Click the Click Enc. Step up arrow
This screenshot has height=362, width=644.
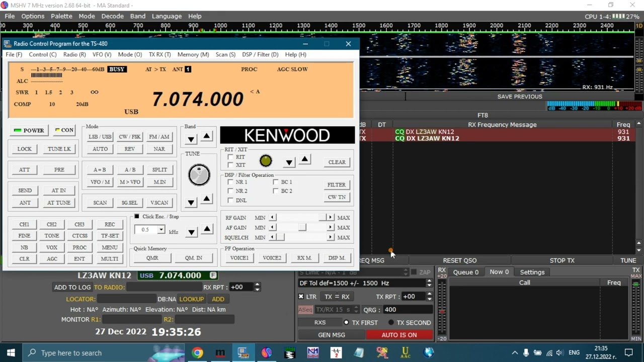click(207, 229)
